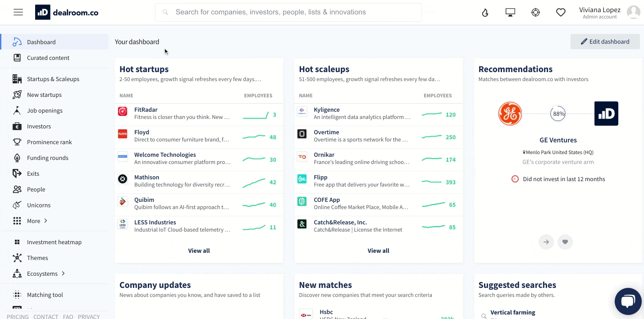Open Startups & Scaleups section
The height and width of the screenshot is (319, 644).
(x=53, y=79)
